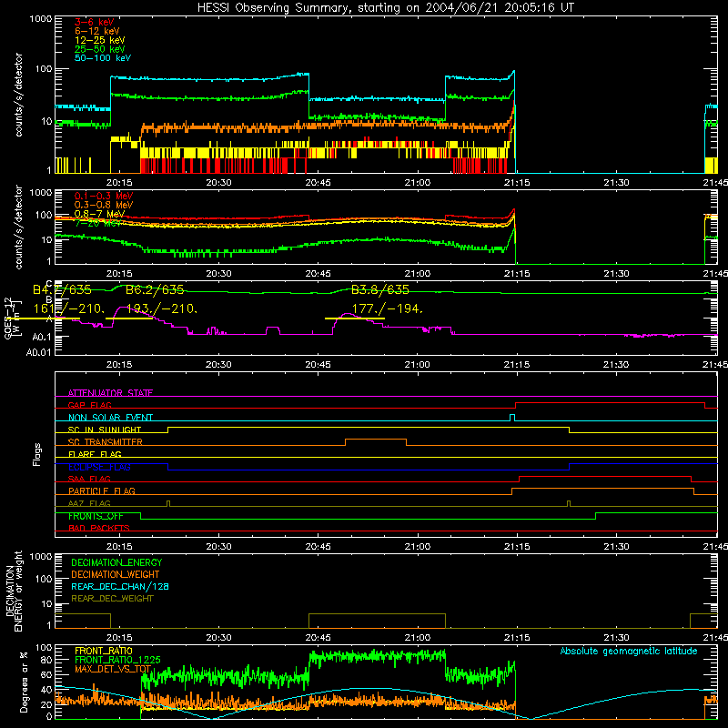This screenshot has height=728, width=728.
Task: Select the ECLIPSE_FLAG label
Action: pyautogui.click(x=99, y=467)
